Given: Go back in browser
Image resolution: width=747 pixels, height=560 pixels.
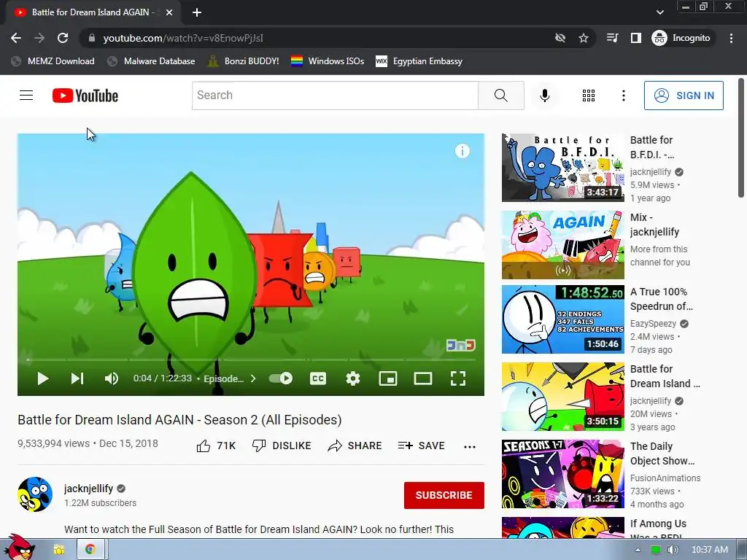Looking at the screenshot, I should (x=16, y=38).
